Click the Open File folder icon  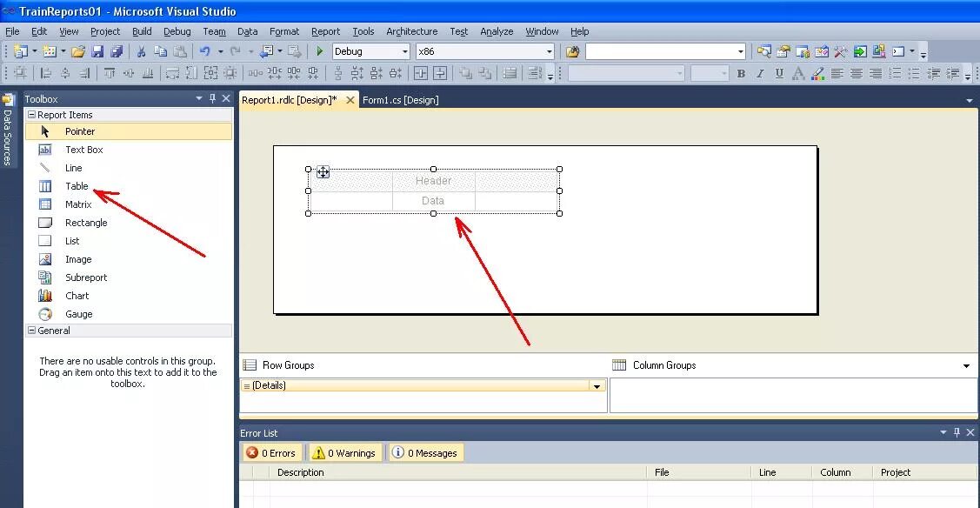(x=78, y=51)
